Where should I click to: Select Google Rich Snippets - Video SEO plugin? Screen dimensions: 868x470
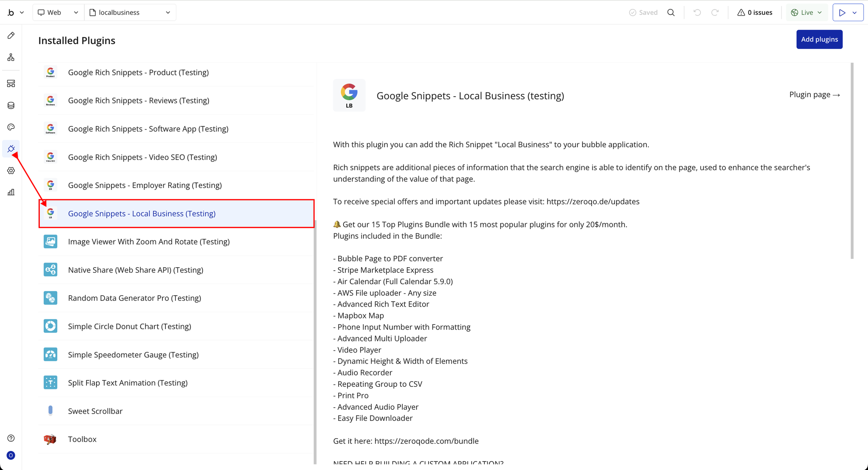[142, 157]
